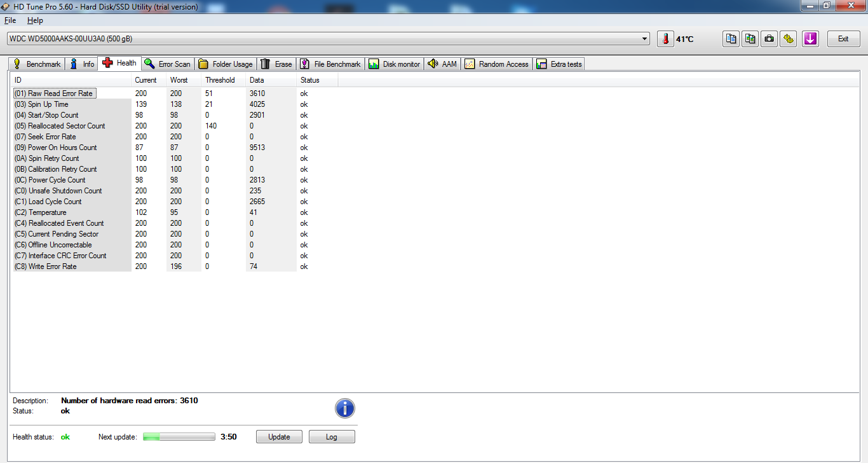Viewport: 868px width, 463px height.
Task: Click the green Health status ok text
Action: point(65,437)
